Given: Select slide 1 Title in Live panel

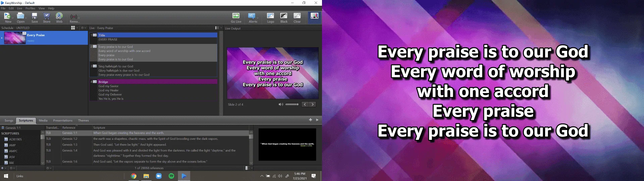Looking at the screenshot, I should 153,37.
